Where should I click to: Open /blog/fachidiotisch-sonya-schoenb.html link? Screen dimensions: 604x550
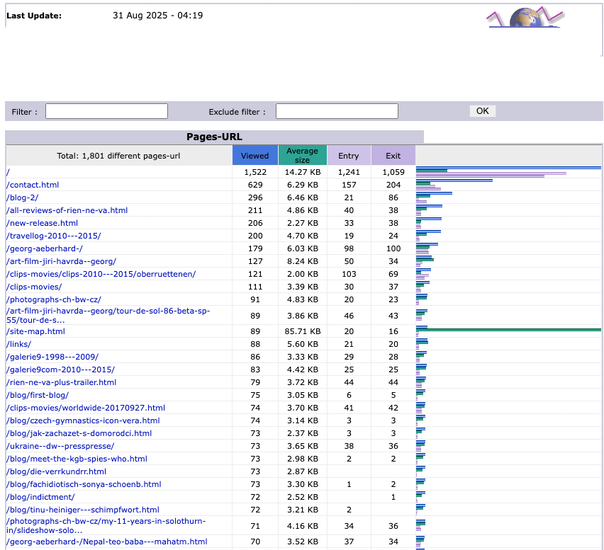pyautogui.click(x=84, y=484)
